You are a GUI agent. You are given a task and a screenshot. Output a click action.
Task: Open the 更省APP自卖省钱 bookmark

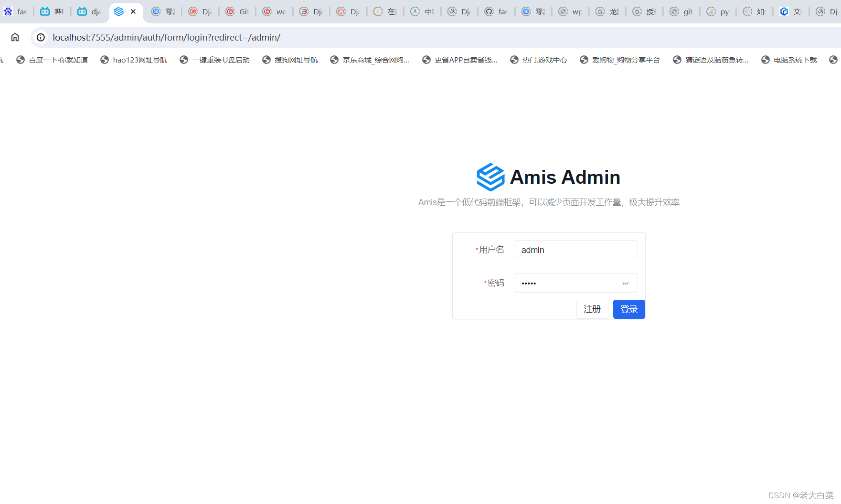click(460, 60)
